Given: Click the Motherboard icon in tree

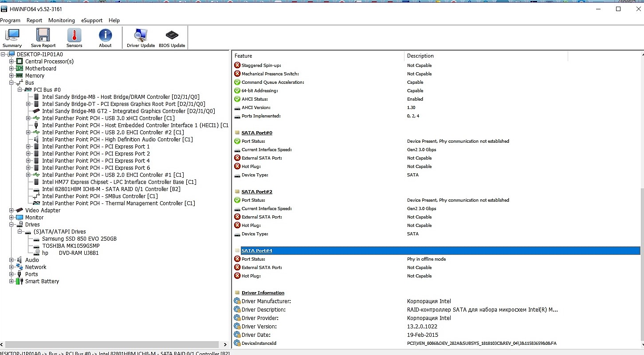Looking at the screenshot, I should (x=20, y=68).
